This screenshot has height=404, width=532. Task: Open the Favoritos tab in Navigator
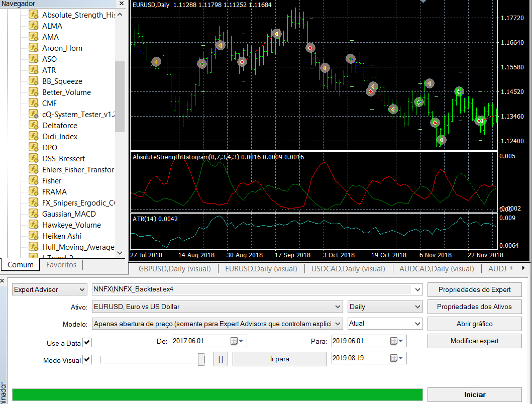tap(61, 265)
